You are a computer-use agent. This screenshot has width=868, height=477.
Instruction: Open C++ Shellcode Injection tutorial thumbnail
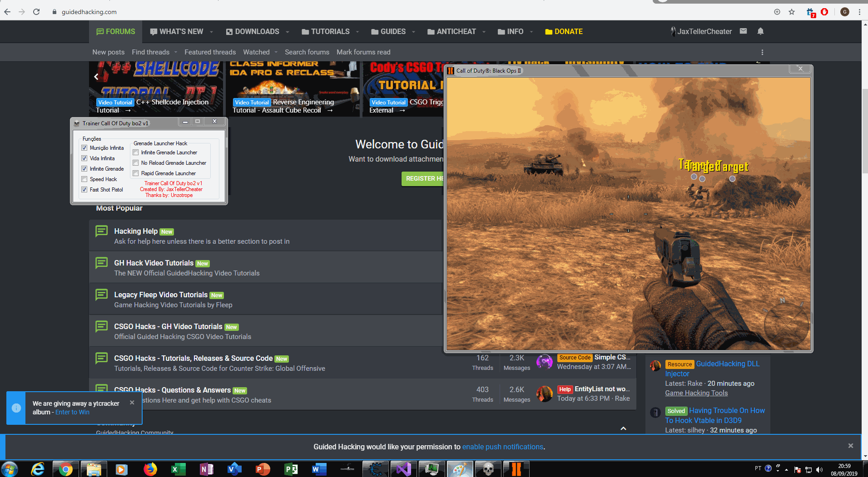(156, 89)
